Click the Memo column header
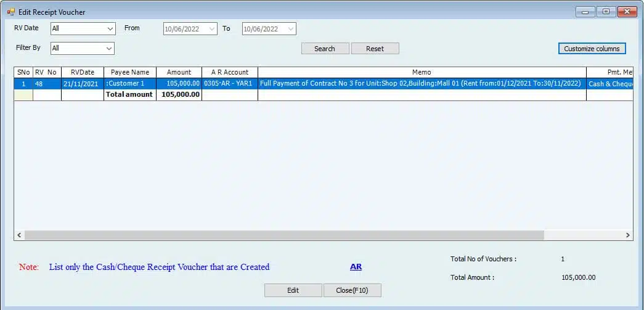Screen dimensions: 644x310 (422, 72)
